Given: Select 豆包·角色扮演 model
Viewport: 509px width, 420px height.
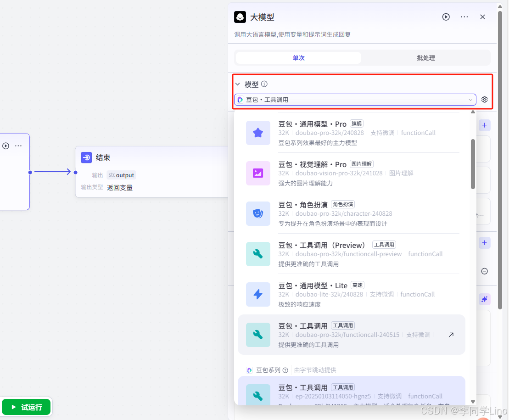Looking at the screenshot, I should pos(352,213).
